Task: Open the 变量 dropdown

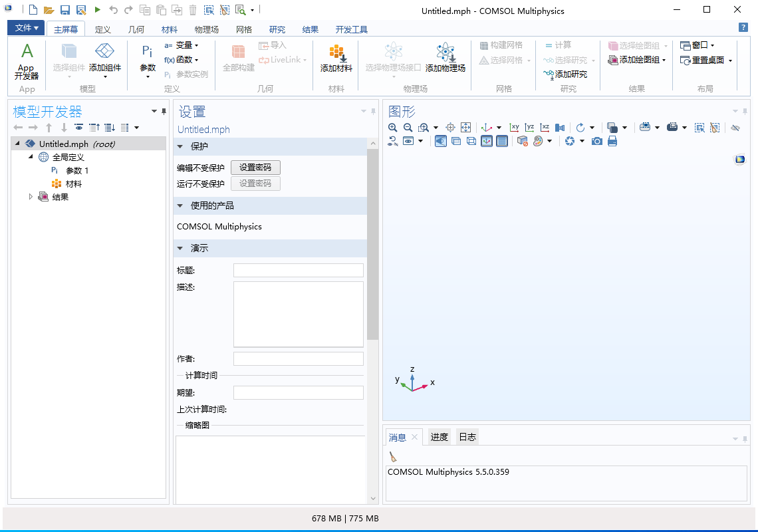Action: pyautogui.click(x=182, y=45)
